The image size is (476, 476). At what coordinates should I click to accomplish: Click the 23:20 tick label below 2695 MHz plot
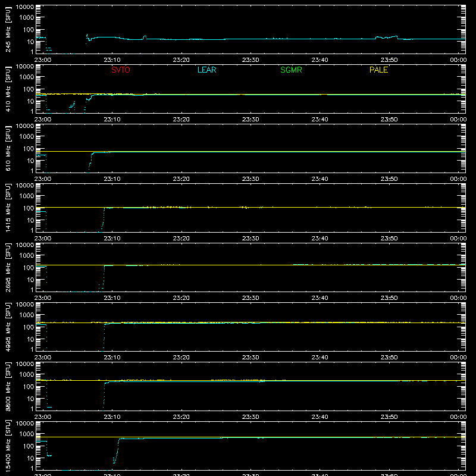pos(181,298)
